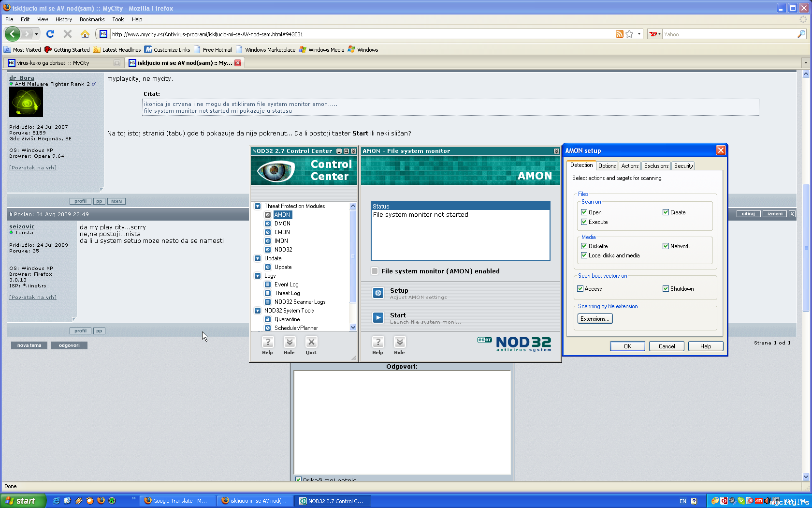The width and height of the screenshot is (812, 508).
Task: Switch to the Options tab in AMON setup
Action: (607, 166)
